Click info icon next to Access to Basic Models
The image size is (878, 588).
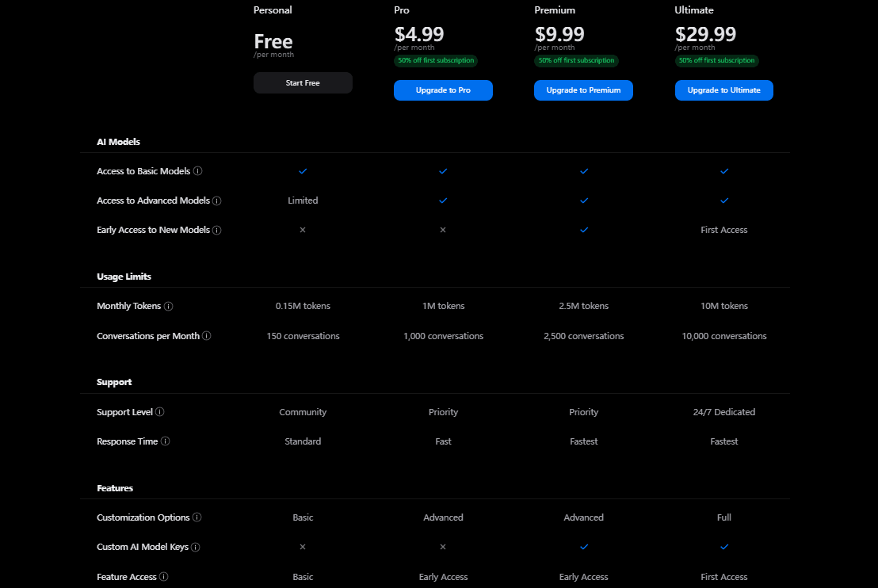[x=198, y=171]
